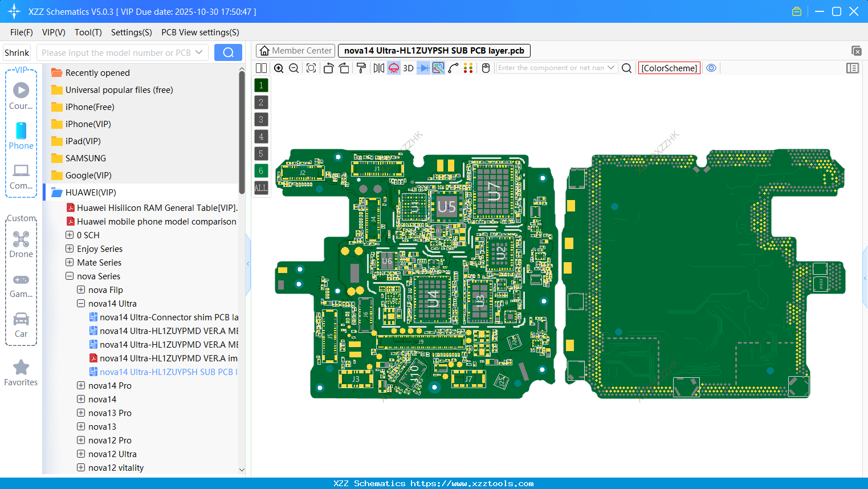Viewport: 868px width, 489px height.
Task: Toggle the ALL layers button
Action: coord(261,188)
